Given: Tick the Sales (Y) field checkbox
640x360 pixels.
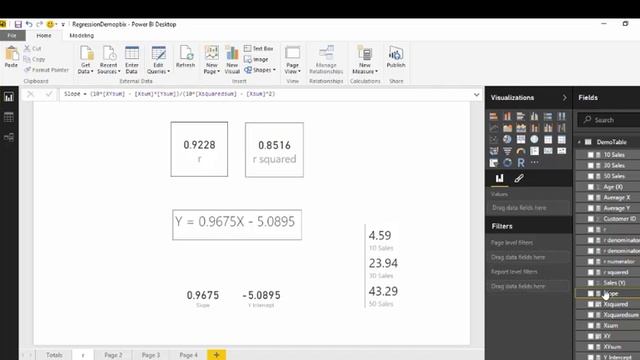Looking at the screenshot, I should tap(591, 283).
